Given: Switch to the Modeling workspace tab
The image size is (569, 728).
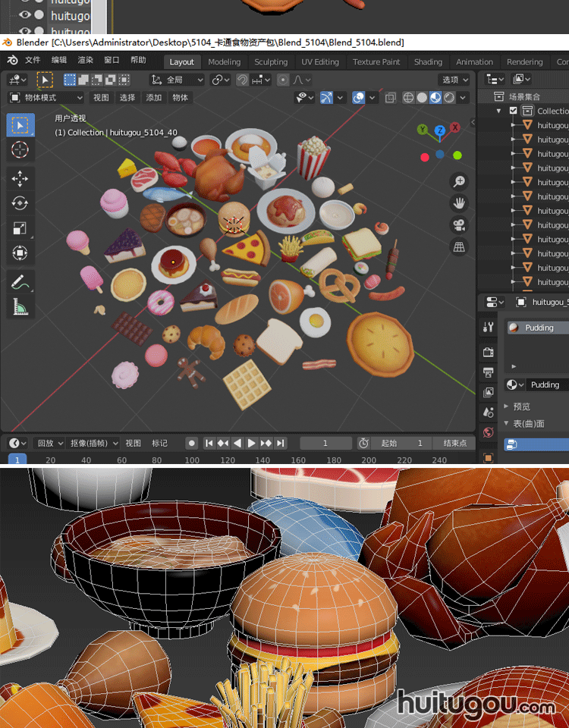Looking at the screenshot, I should [224, 62].
